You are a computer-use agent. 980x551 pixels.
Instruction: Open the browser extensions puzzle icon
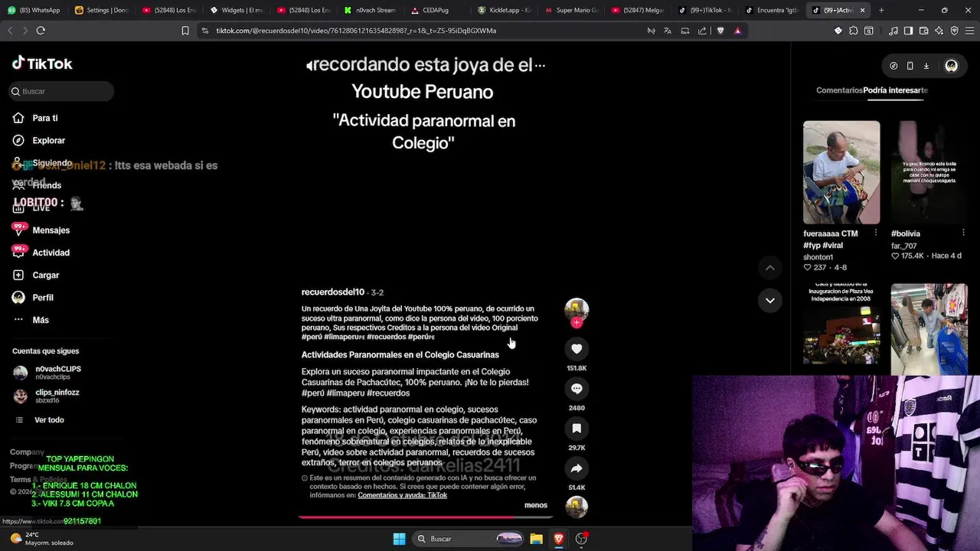click(854, 31)
